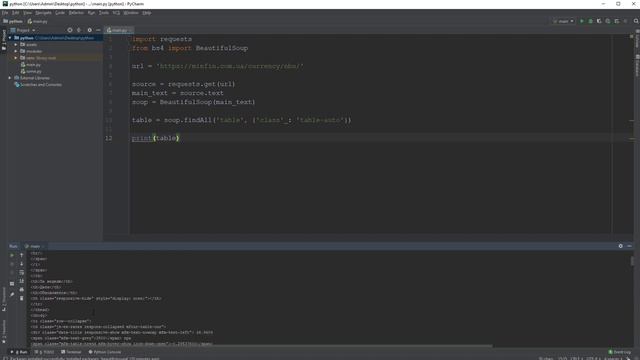Viewport: 640px width, 360px height.
Task: Open the Help menu
Action: pos(147,13)
